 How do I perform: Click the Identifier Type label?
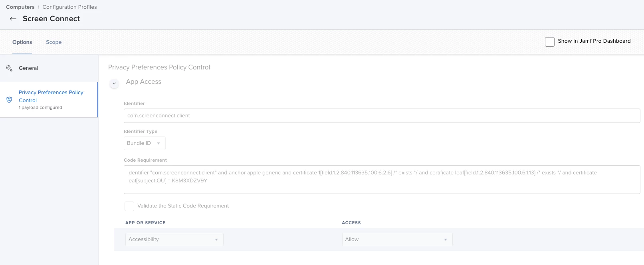141,131
